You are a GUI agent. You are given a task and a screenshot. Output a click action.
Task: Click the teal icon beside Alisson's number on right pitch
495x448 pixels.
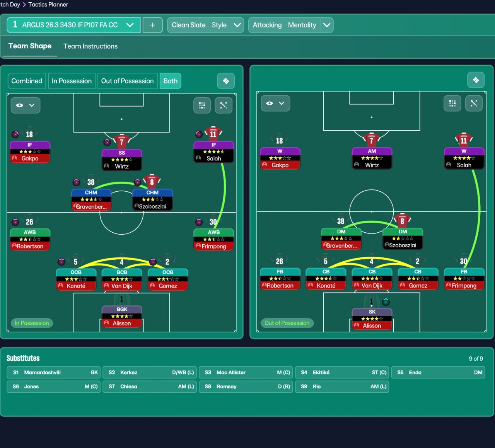[x=386, y=302]
